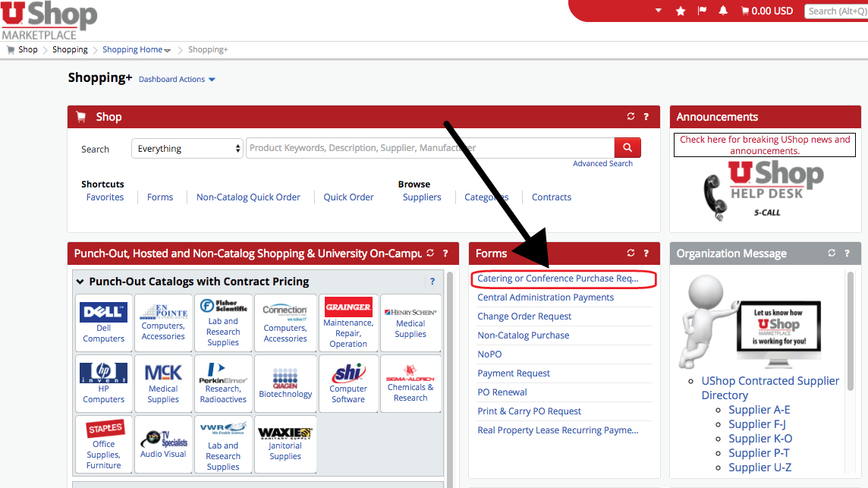
Task: Open Print & Carry PO Request form
Action: click(529, 411)
